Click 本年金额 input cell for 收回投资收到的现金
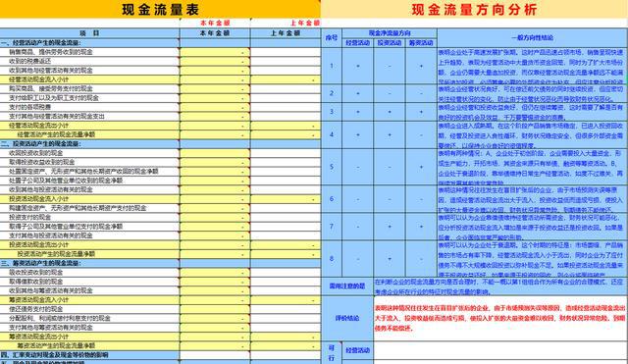This screenshot has height=364, width=628. click(215, 153)
